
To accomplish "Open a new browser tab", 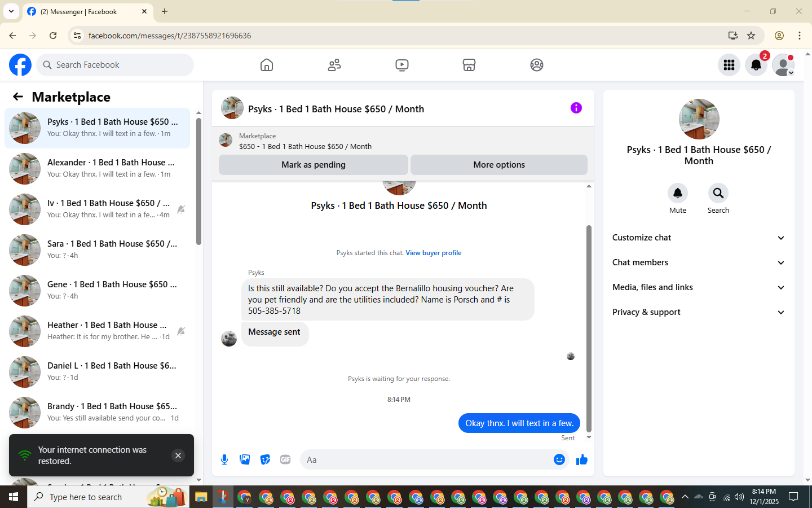I will tap(165, 11).
